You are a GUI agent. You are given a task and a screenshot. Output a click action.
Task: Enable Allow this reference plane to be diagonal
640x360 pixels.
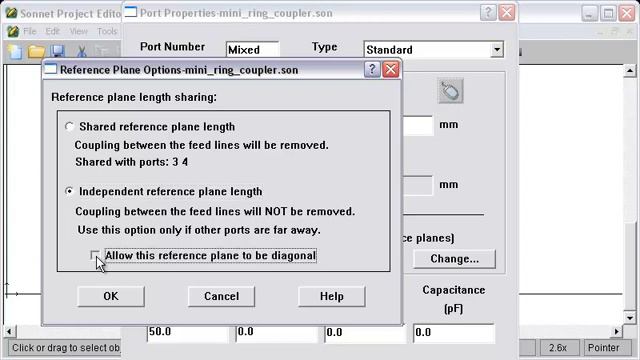[95, 255]
